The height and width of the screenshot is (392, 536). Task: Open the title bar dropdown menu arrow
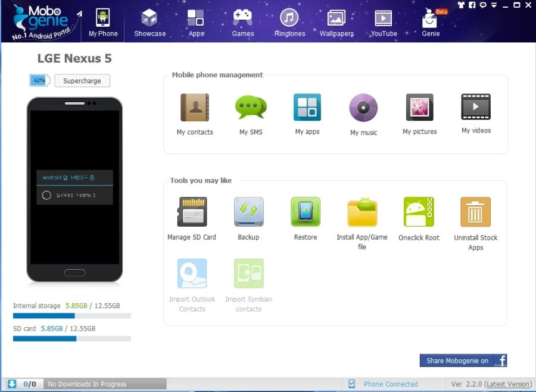point(494,5)
